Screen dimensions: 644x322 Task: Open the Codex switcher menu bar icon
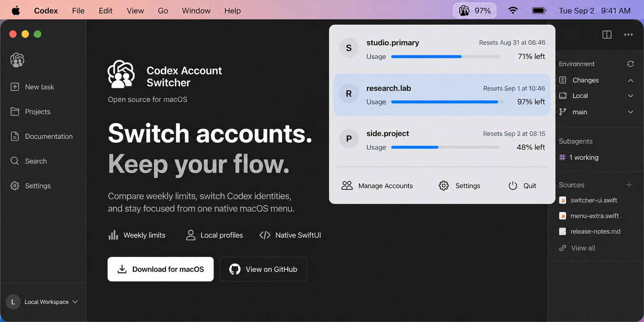(x=474, y=11)
